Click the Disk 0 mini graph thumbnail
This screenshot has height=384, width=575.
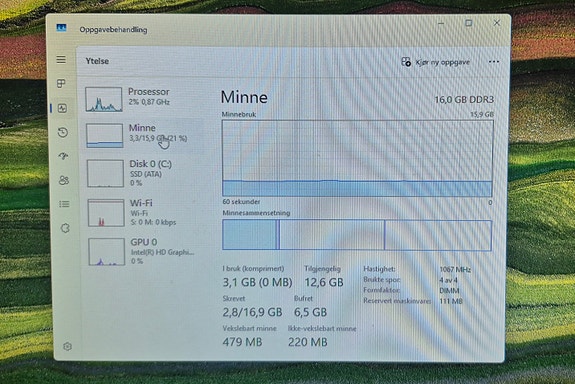(105, 173)
